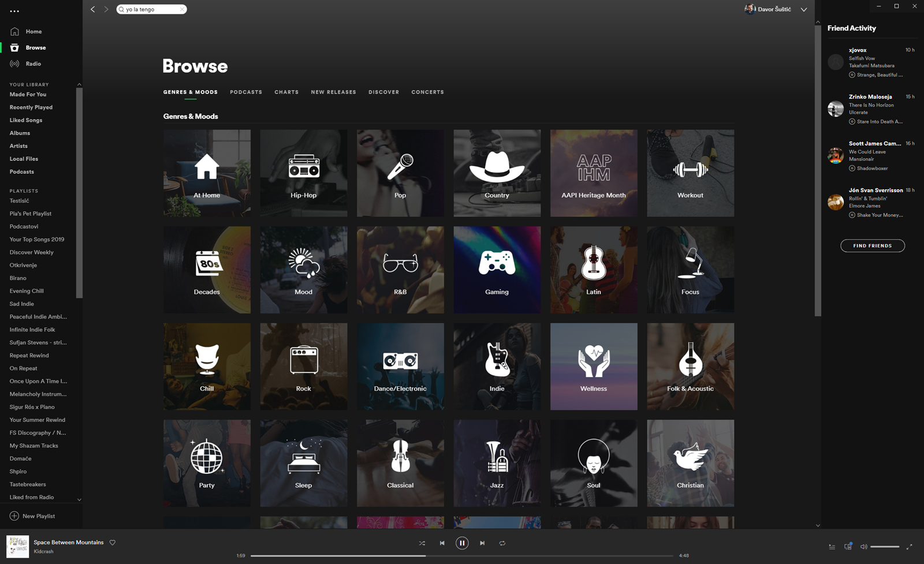Open the three-dot app menu
The width and height of the screenshot is (924, 564).
click(x=14, y=11)
